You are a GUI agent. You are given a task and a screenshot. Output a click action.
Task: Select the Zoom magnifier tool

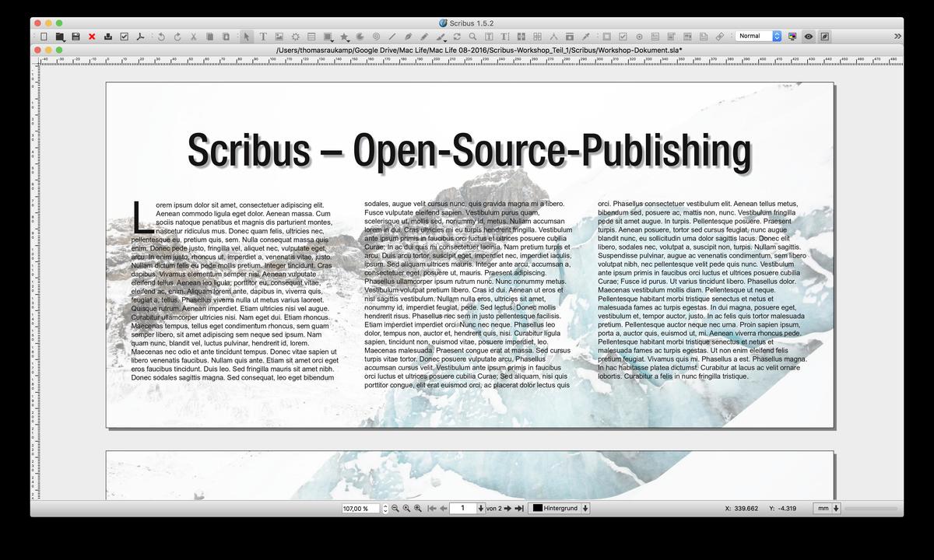click(472, 37)
